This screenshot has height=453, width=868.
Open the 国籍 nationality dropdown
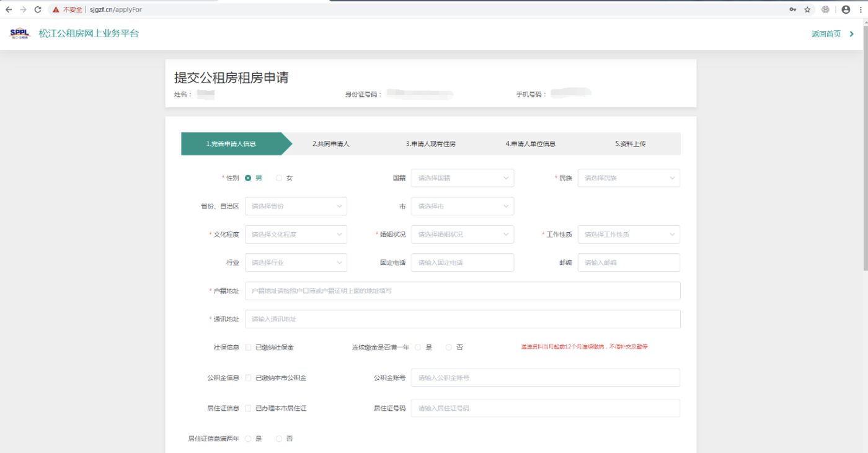(x=462, y=178)
